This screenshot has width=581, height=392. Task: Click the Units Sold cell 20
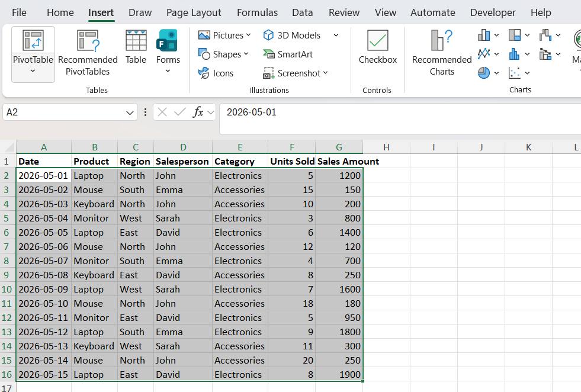[x=291, y=360]
